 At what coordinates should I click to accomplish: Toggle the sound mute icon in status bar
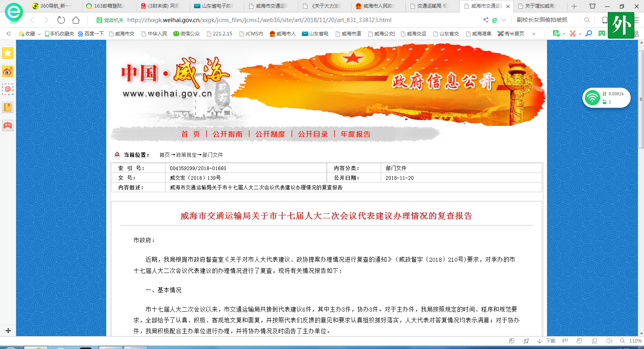609,341
